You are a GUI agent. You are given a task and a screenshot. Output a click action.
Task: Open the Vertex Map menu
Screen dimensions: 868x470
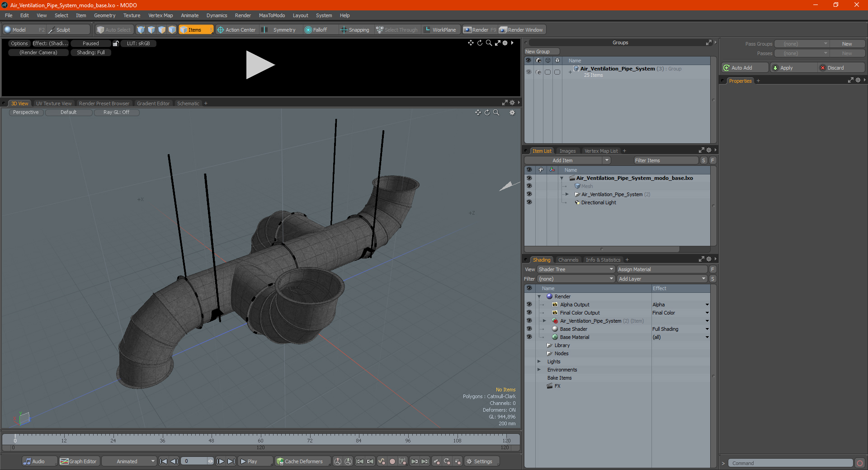160,15
